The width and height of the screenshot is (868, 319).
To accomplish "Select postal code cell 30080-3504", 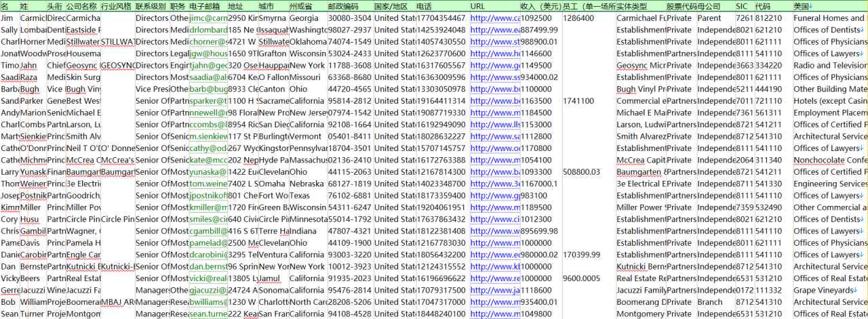I will (349, 18).
